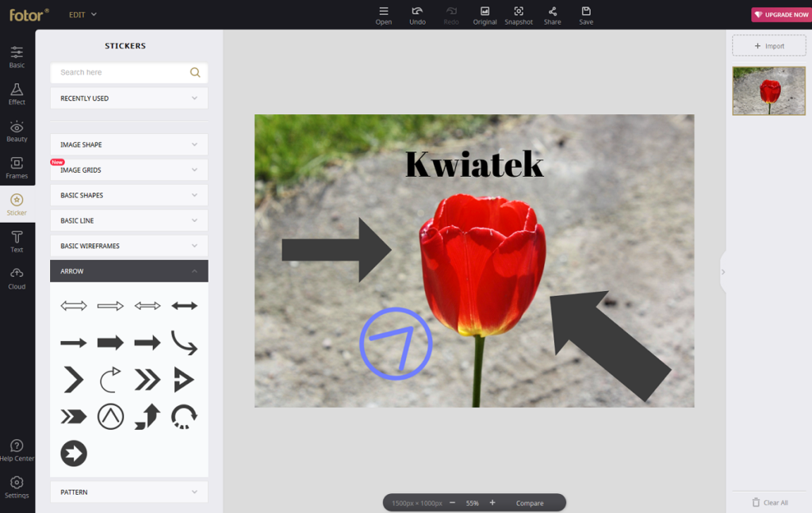This screenshot has height=513, width=812.
Task: Open the Cloud upload panel
Action: (x=17, y=278)
